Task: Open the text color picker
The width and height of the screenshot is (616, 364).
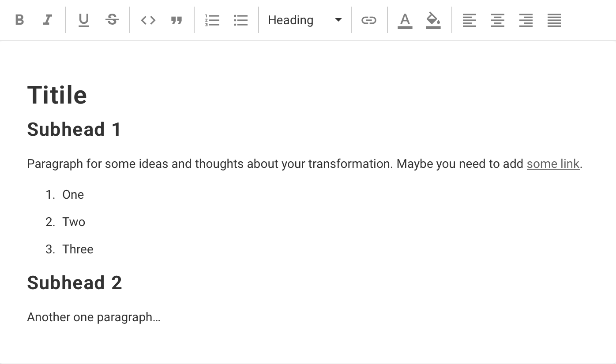Action: (405, 20)
